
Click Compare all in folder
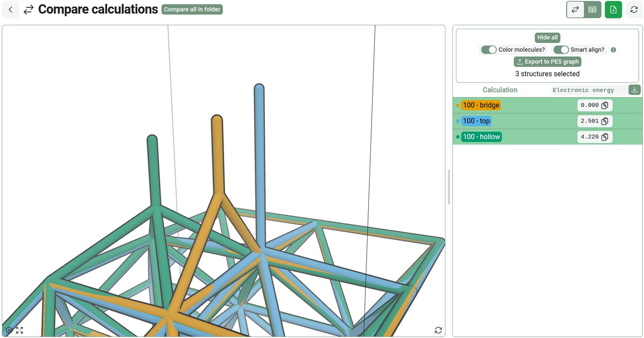[x=192, y=9]
